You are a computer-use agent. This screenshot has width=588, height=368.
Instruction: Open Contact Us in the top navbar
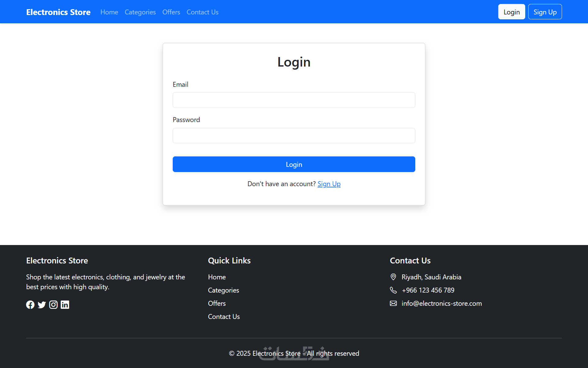click(202, 12)
